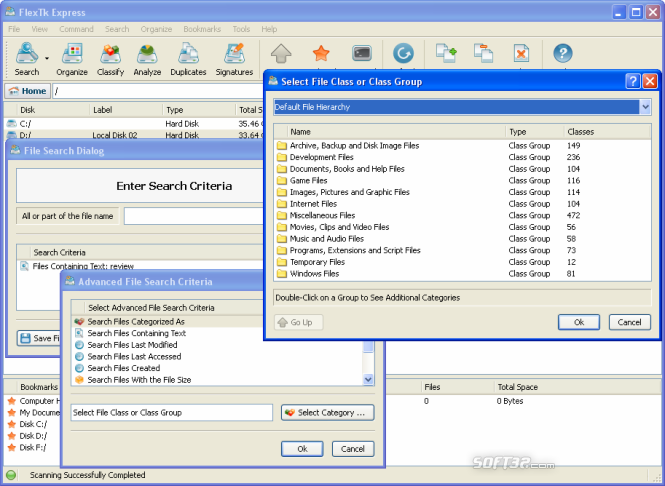Select Images, Pictures and Graphic Files
The height and width of the screenshot is (486, 665).
pos(462,192)
